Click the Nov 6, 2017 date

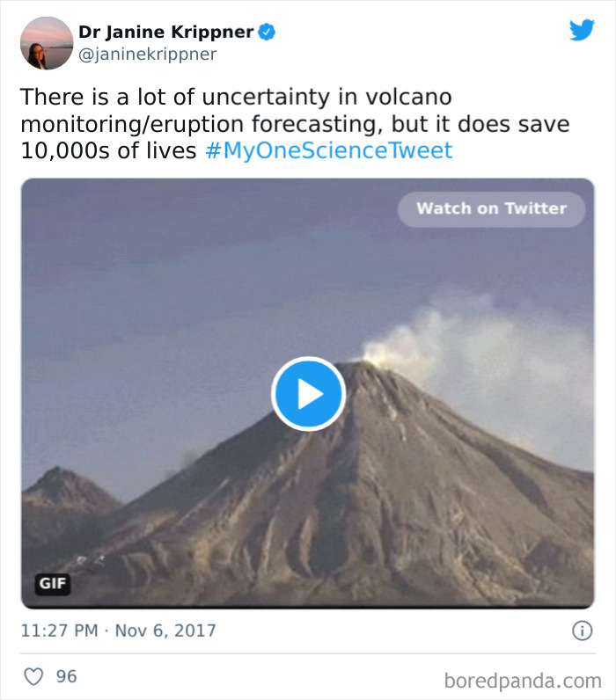pyautogui.click(x=166, y=631)
